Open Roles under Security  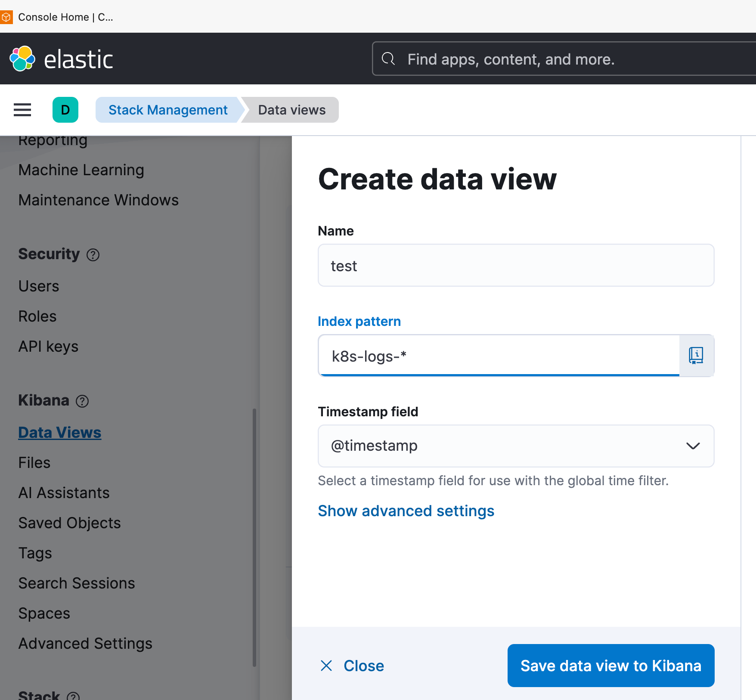click(x=37, y=316)
